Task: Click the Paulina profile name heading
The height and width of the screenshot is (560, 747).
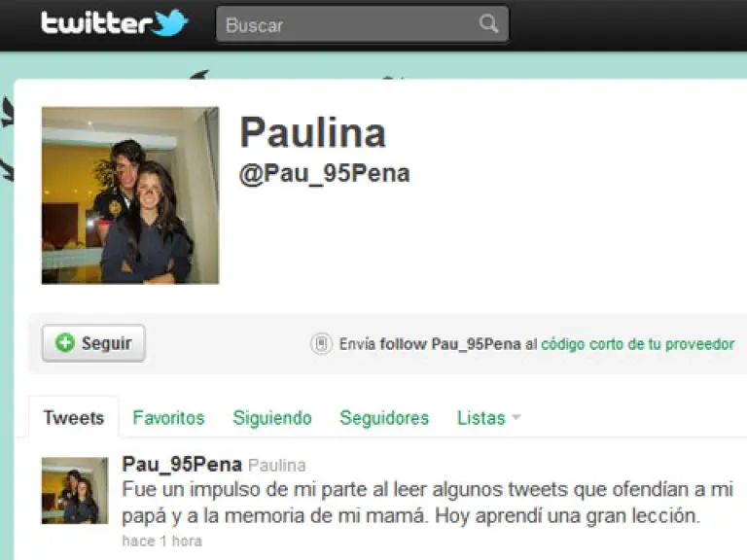Action: (312, 132)
